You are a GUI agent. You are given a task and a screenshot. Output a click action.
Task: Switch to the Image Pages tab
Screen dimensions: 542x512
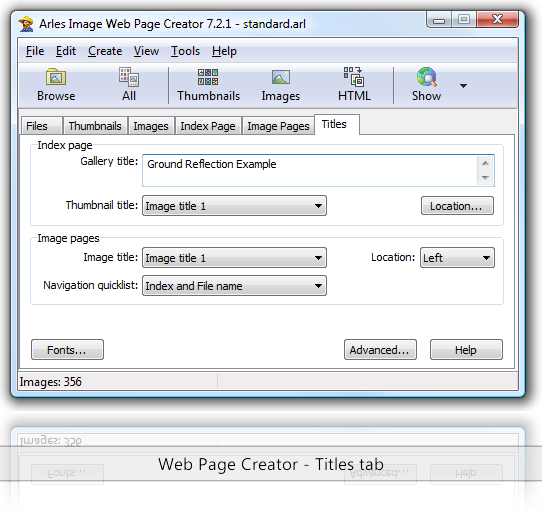pos(278,126)
